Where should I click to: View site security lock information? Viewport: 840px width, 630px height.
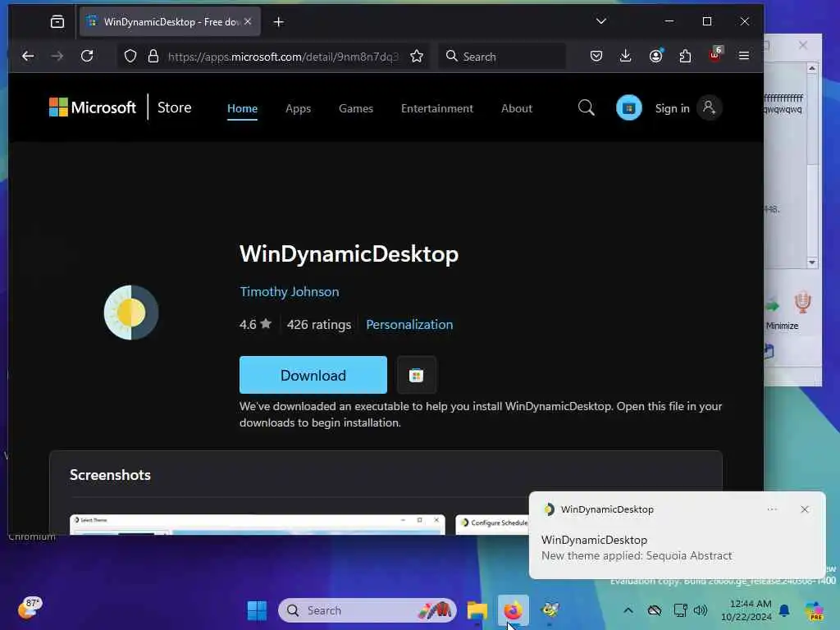pos(153,57)
